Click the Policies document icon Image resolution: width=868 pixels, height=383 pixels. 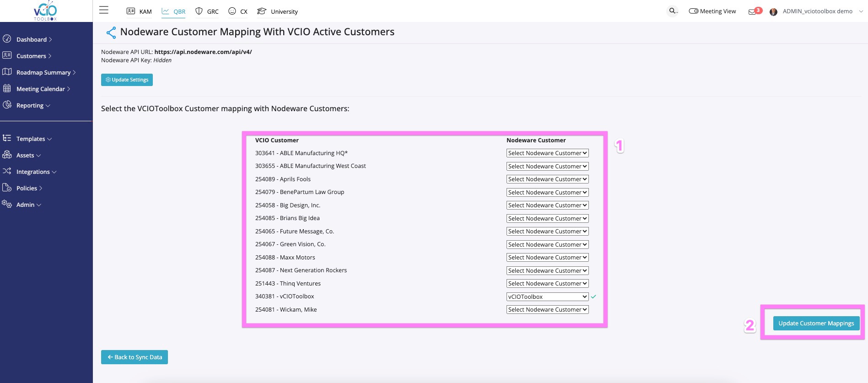click(7, 188)
